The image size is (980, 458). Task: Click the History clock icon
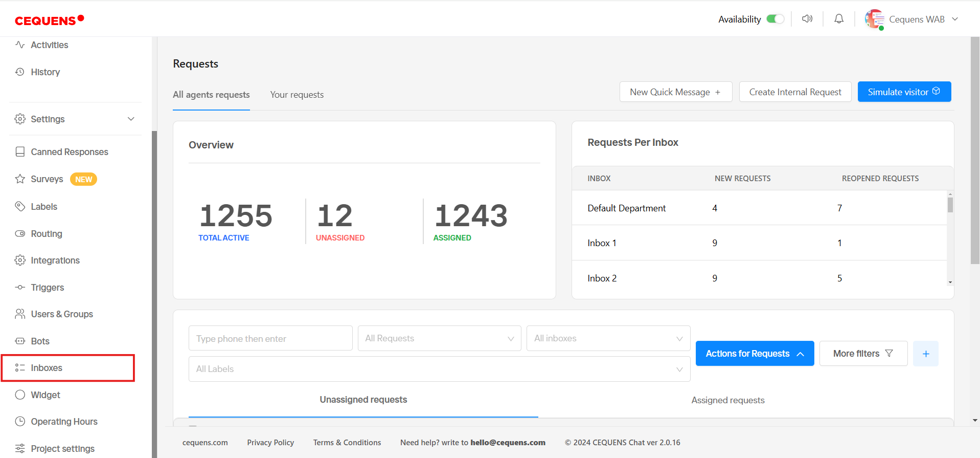pyautogui.click(x=20, y=72)
